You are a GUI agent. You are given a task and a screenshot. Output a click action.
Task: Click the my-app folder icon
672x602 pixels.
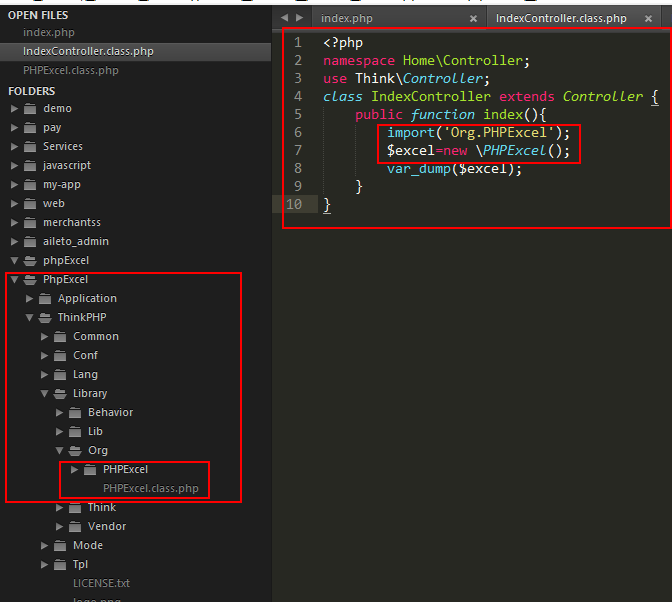click(30, 185)
